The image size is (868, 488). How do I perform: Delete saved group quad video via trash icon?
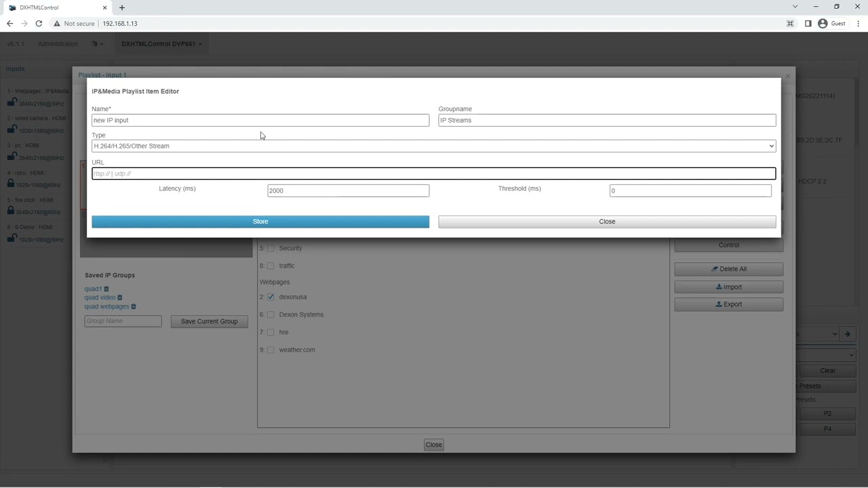pos(120,298)
